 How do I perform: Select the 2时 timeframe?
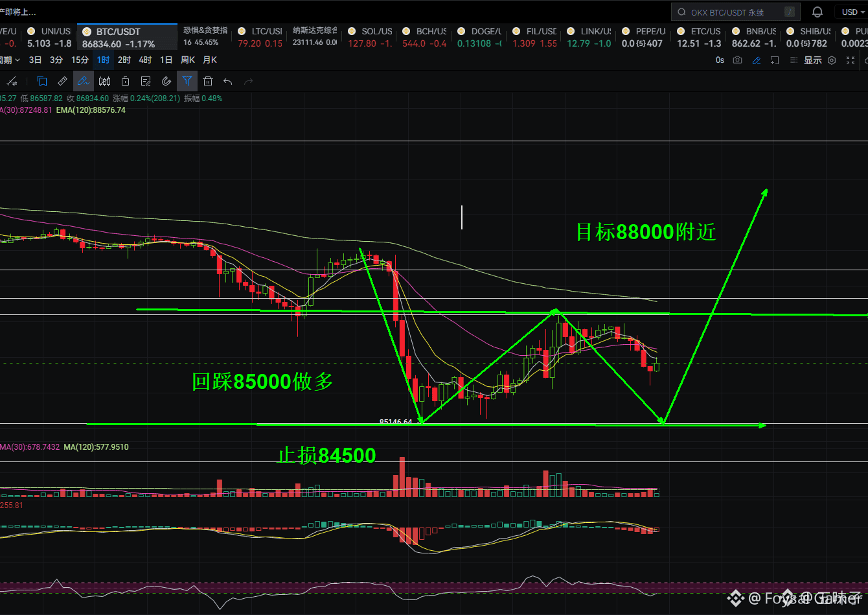124,60
